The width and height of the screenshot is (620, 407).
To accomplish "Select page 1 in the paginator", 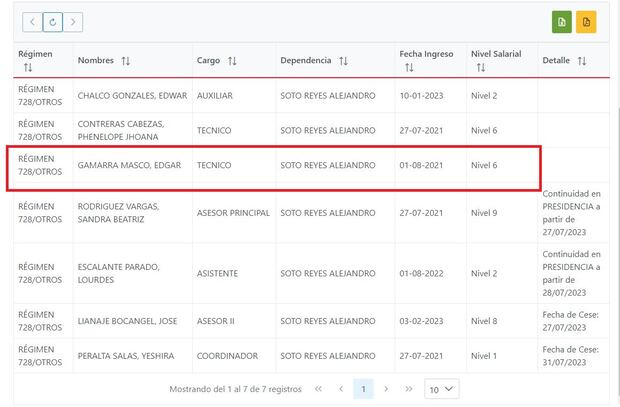I will [363, 388].
